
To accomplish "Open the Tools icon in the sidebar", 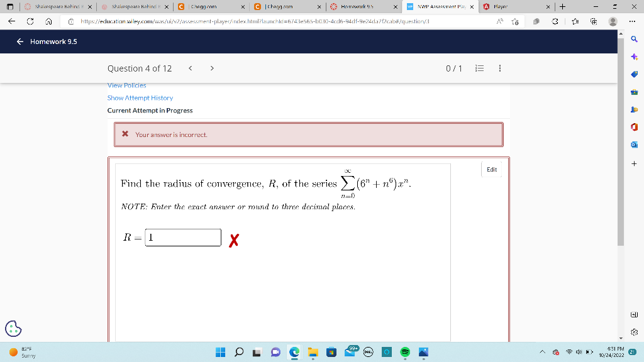I will click(x=635, y=92).
